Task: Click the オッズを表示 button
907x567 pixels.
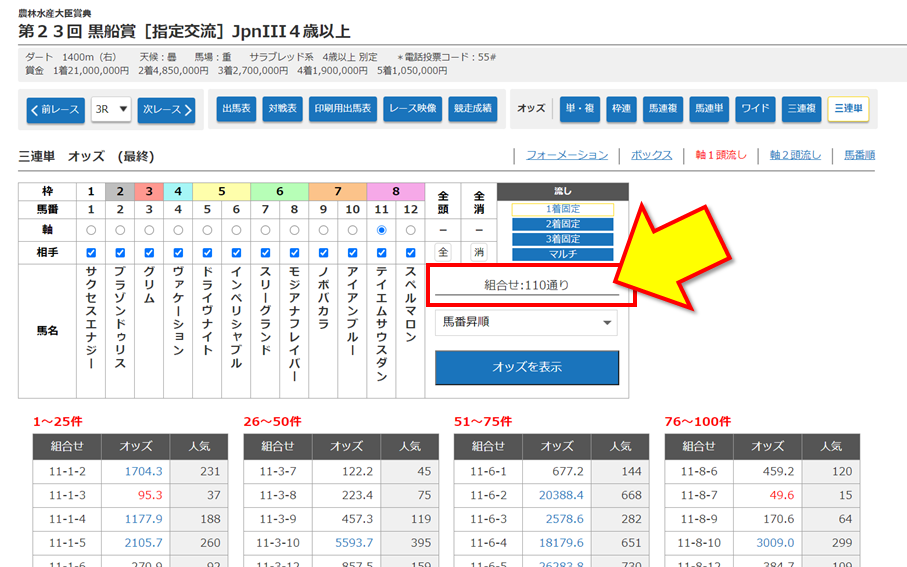Action: click(x=526, y=367)
